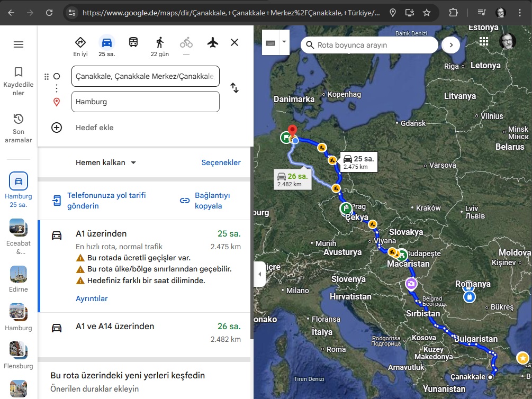Edit the Hamburg destination field
The height and width of the screenshot is (399, 532).
(146, 102)
